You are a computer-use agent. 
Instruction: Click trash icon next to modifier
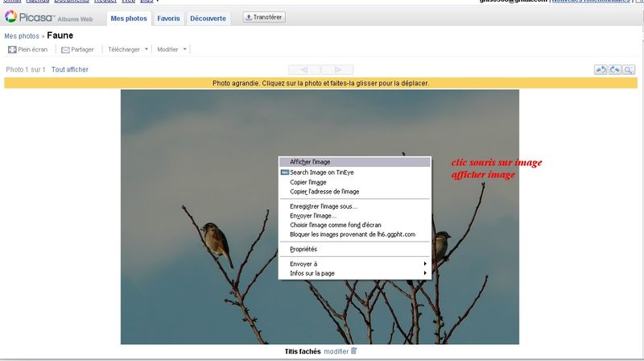[x=353, y=351]
